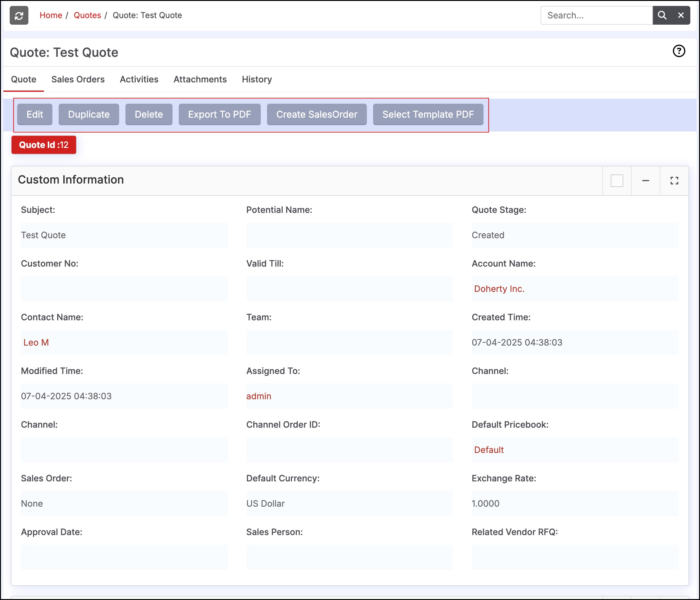Image resolution: width=700 pixels, height=600 pixels.
Task: Click Export To PDF button
Action: click(x=220, y=114)
